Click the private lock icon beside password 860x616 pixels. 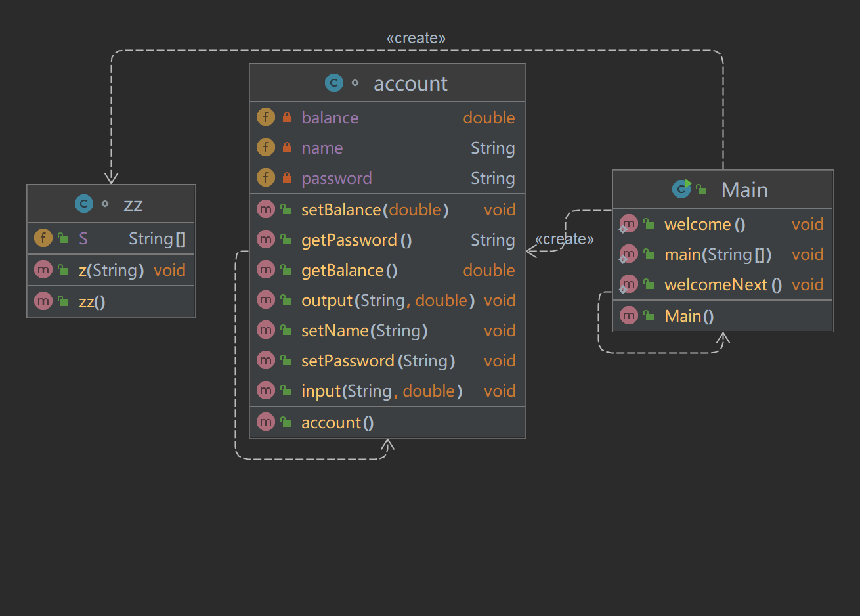287,177
